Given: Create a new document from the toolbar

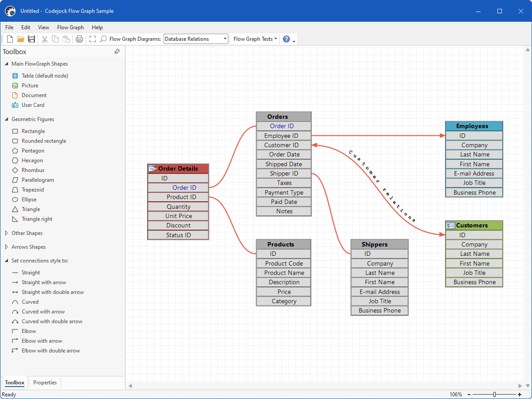Looking at the screenshot, I should click(10, 39).
